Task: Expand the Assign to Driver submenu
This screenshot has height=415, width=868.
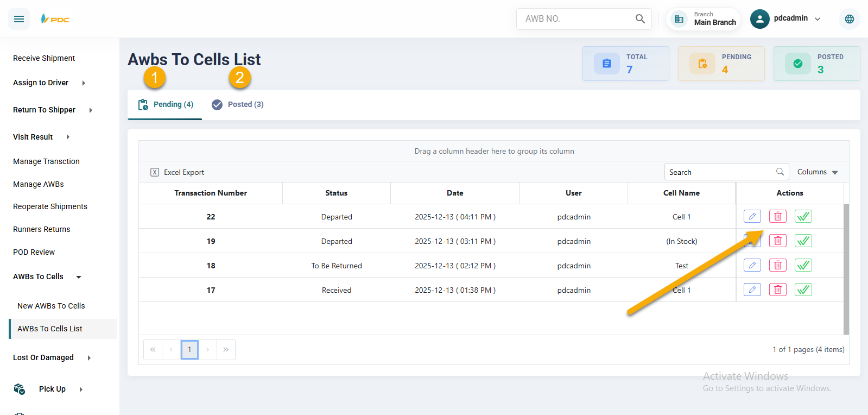Action: pos(84,83)
